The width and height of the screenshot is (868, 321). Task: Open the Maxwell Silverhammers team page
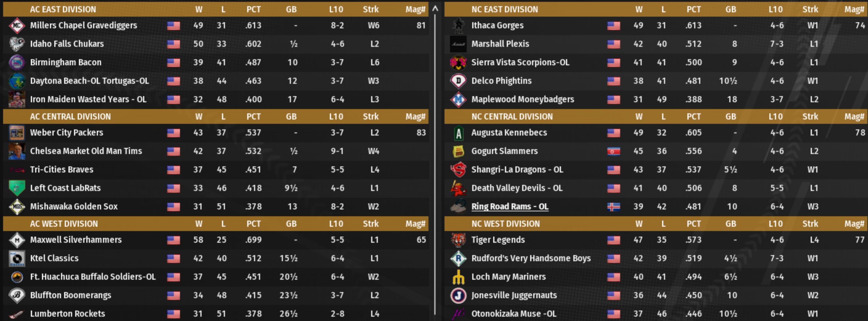[x=76, y=240]
